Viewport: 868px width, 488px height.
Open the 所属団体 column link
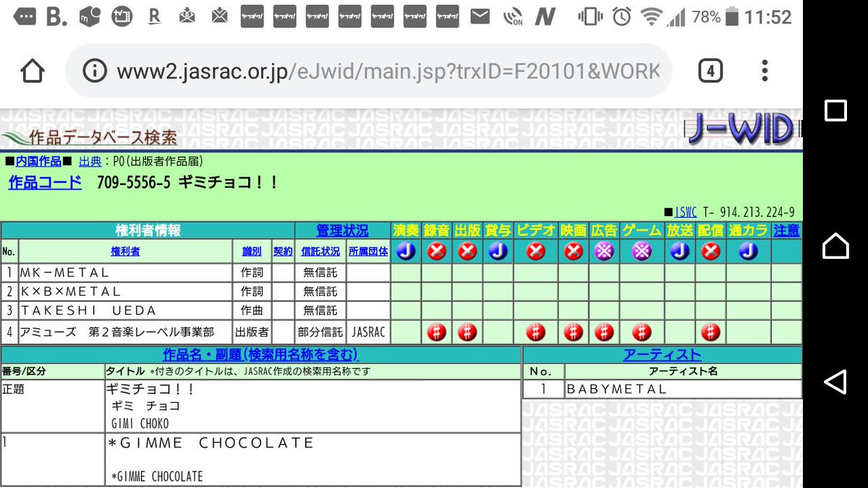click(368, 251)
